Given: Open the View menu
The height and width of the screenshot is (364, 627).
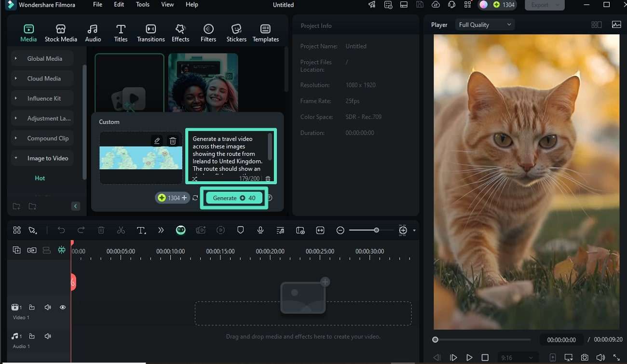Looking at the screenshot, I should click(x=167, y=4).
